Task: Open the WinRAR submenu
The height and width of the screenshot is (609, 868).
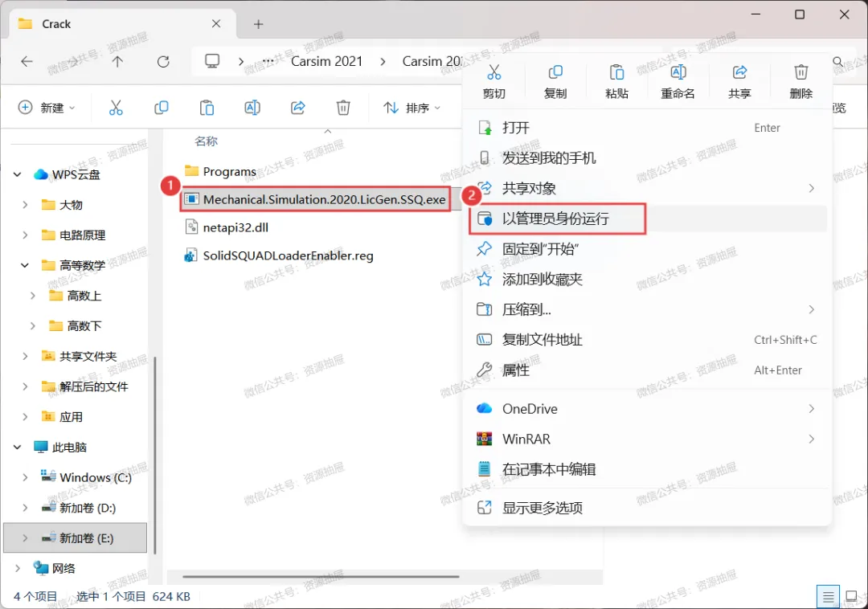Action: tap(647, 439)
